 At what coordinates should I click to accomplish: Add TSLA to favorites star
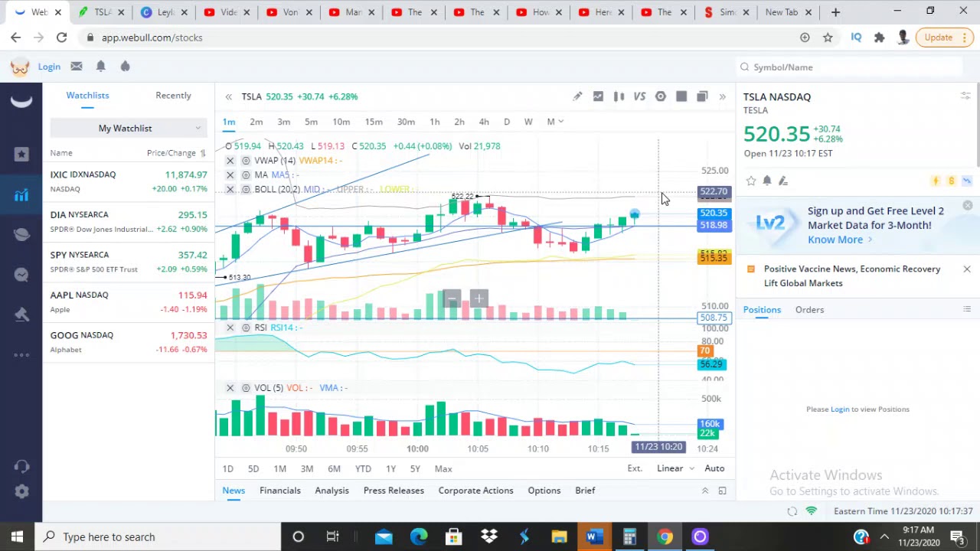[x=750, y=181]
